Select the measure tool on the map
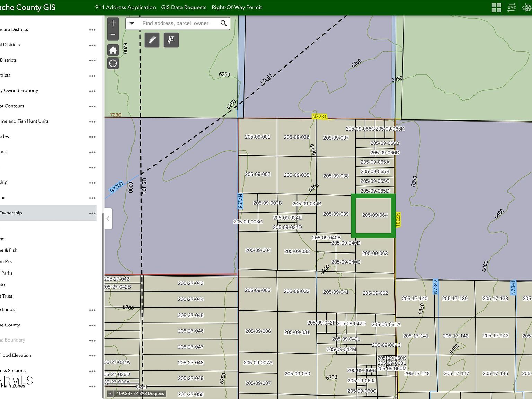The height and width of the screenshot is (399, 532). coord(152,40)
